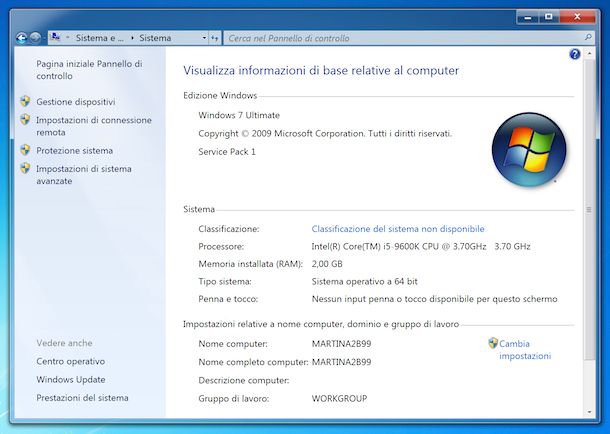Image resolution: width=610 pixels, height=434 pixels.
Task: Click the shield icon beside Protezione sistema
Action: (25, 150)
